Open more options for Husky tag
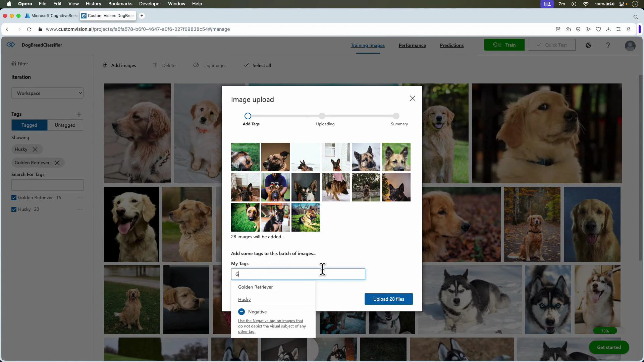The image size is (644, 362). [x=79, y=209]
